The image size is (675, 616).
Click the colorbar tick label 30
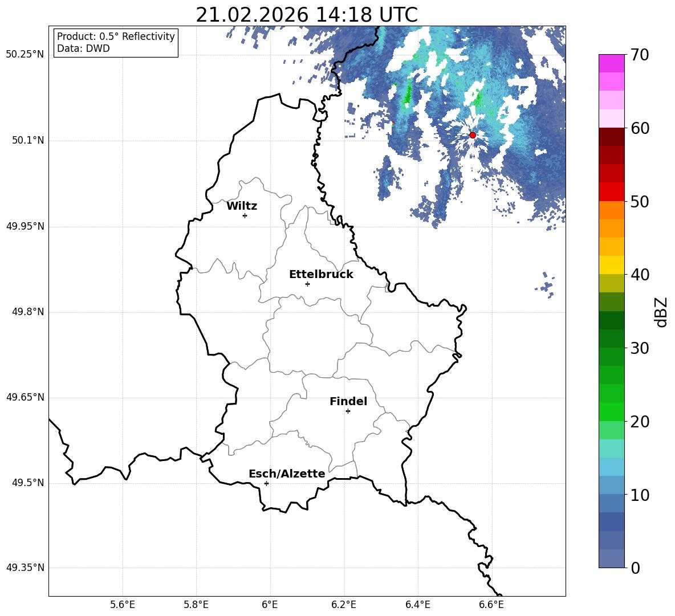click(x=640, y=348)
